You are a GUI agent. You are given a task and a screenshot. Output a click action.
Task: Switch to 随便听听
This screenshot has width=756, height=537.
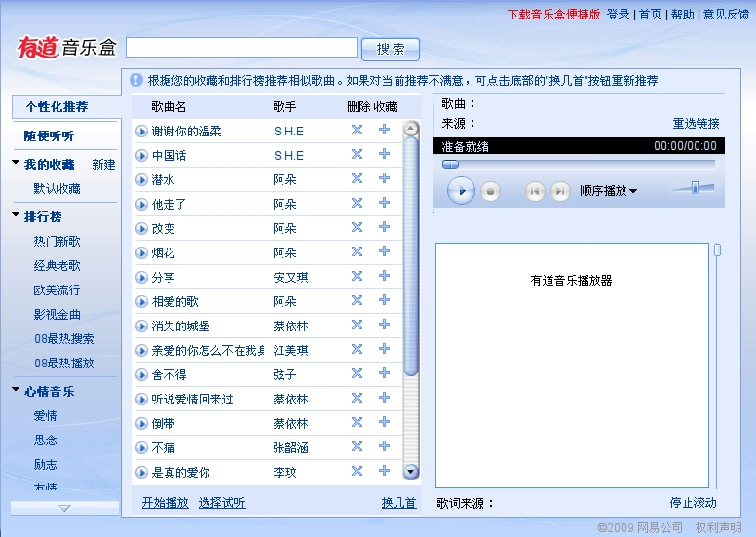[49, 136]
